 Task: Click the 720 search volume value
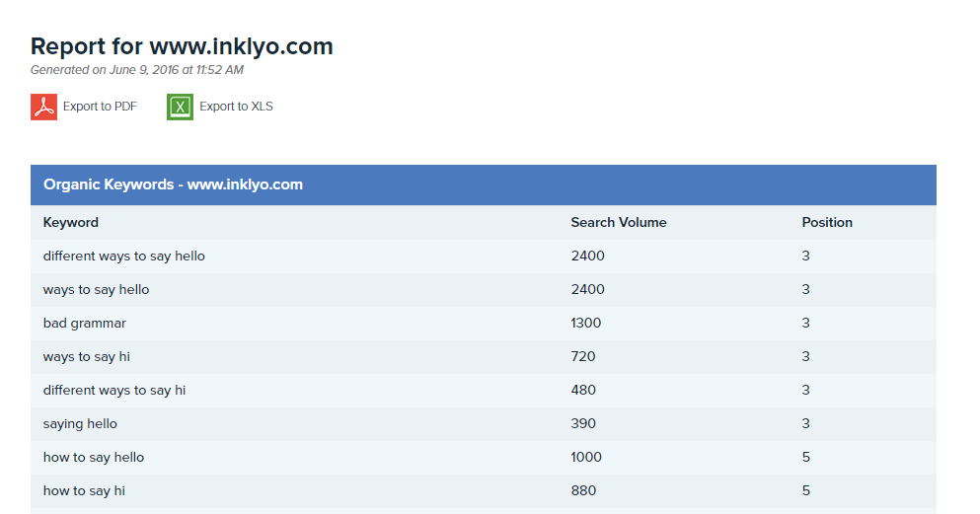point(583,356)
